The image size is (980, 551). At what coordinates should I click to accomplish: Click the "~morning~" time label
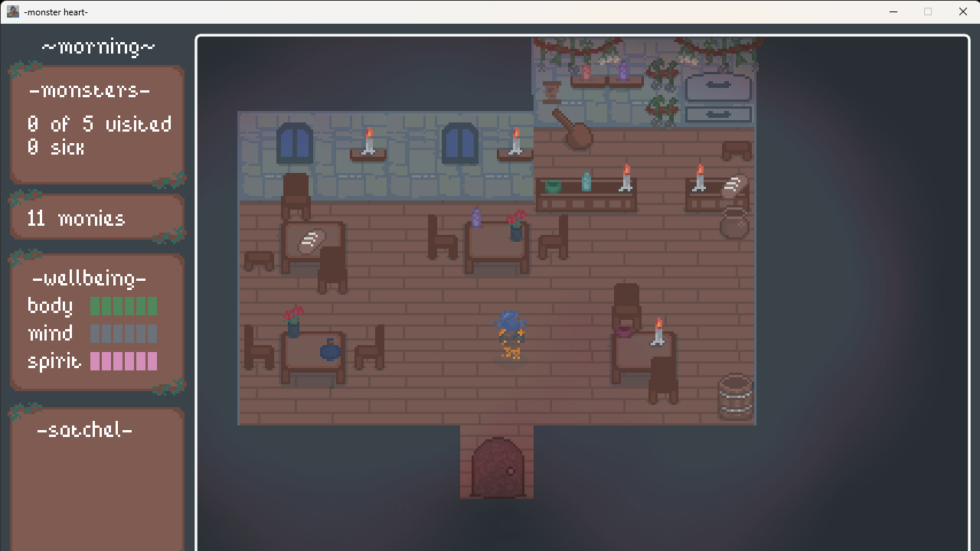[x=98, y=47]
